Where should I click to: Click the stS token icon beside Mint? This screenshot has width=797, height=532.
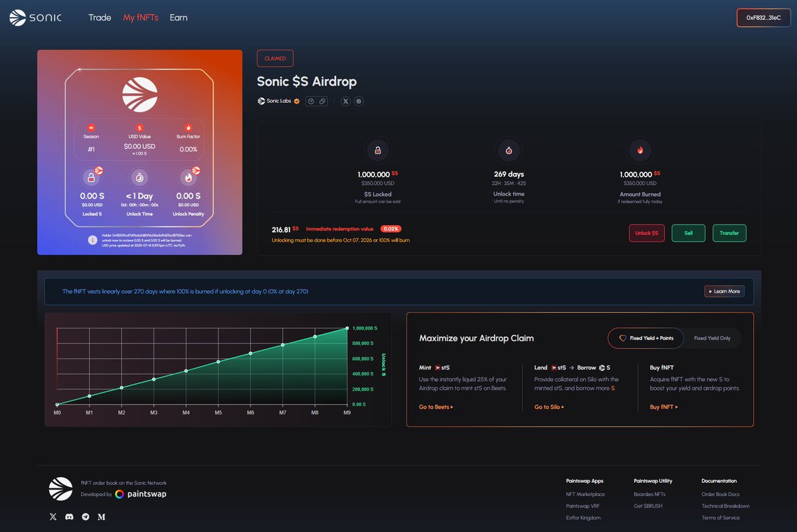click(x=438, y=367)
